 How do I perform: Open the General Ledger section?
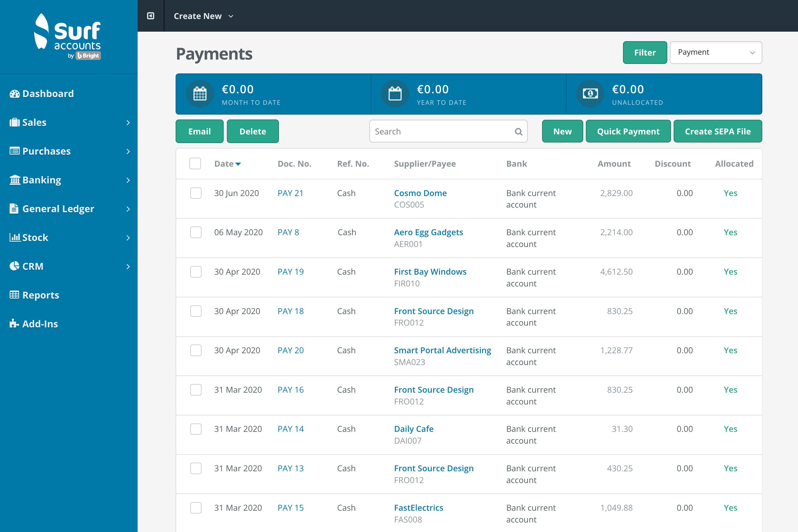tap(58, 209)
